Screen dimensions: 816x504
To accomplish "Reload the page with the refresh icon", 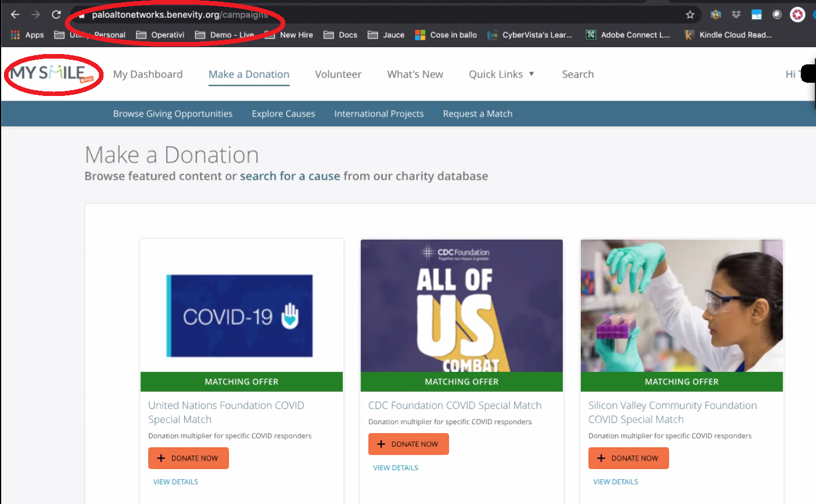I will tap(56, 14).
